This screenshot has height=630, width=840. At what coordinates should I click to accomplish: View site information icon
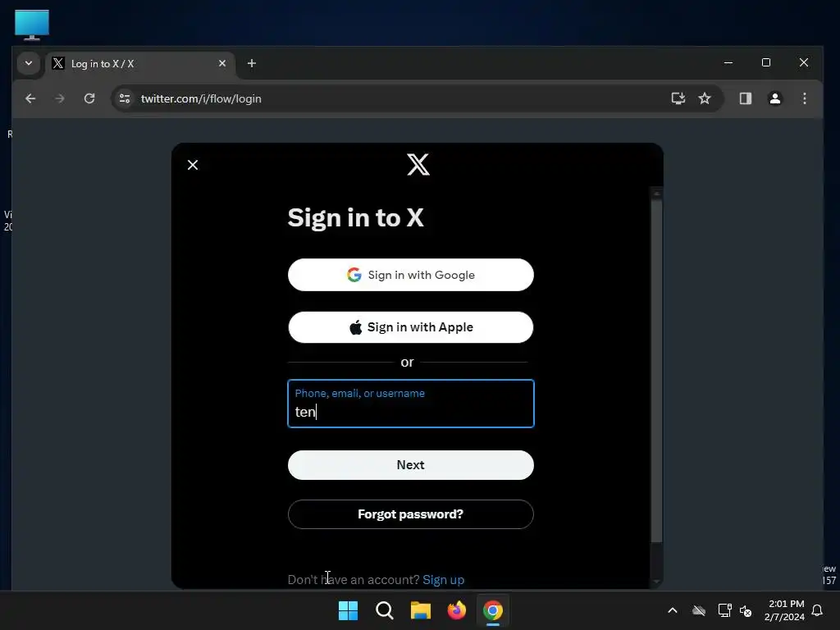coord(125,98)
